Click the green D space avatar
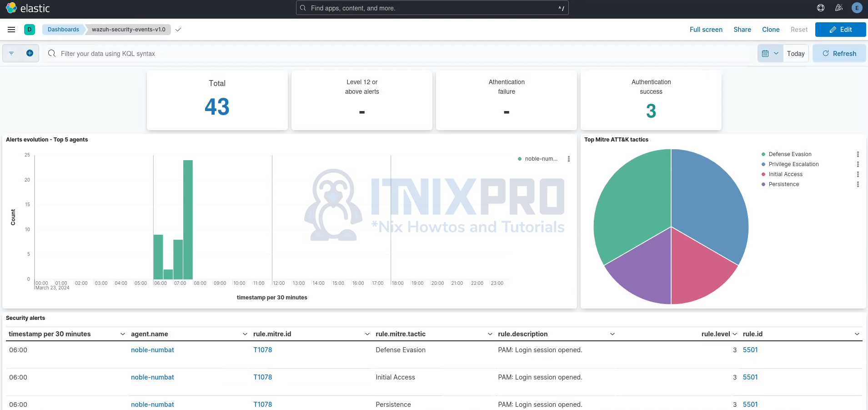 (x=30, y=30)
